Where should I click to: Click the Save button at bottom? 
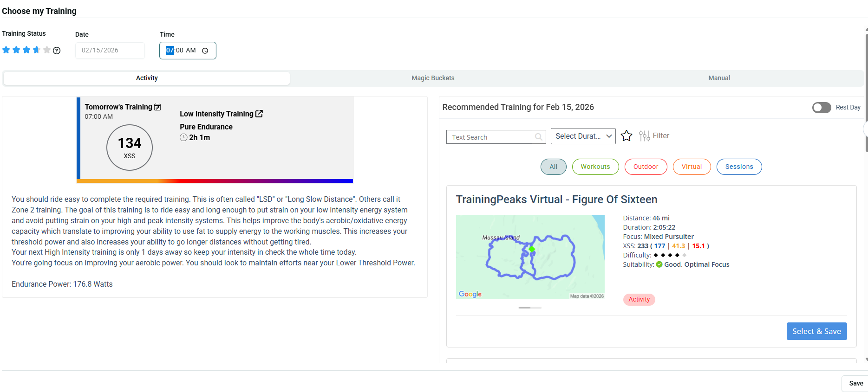tap(855, 383)
